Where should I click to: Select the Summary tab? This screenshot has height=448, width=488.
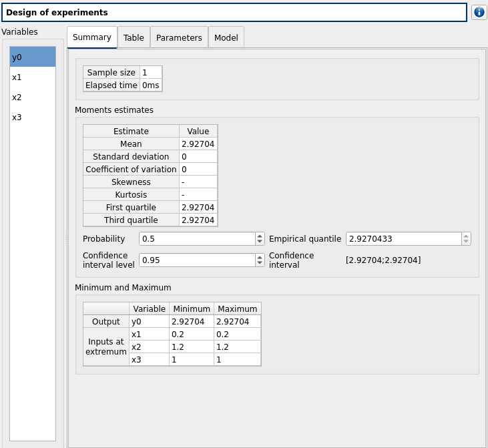92,37
